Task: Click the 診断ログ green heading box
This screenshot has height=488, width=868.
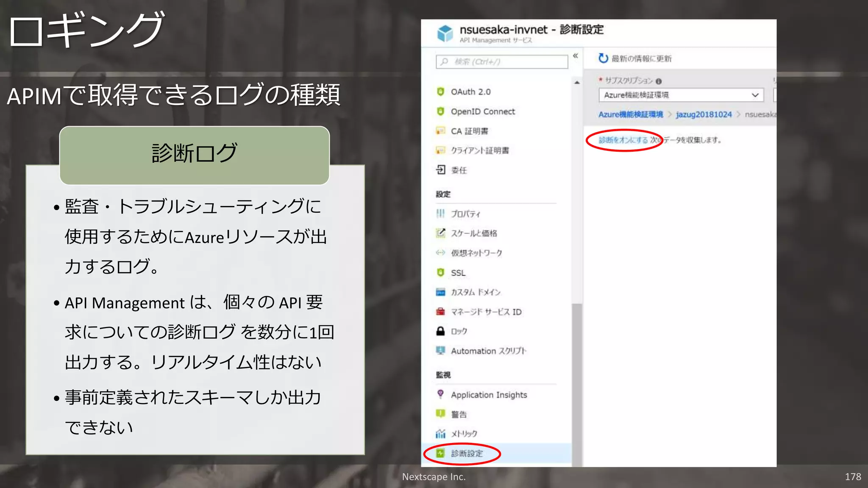Action: click(x=195, y=155)
